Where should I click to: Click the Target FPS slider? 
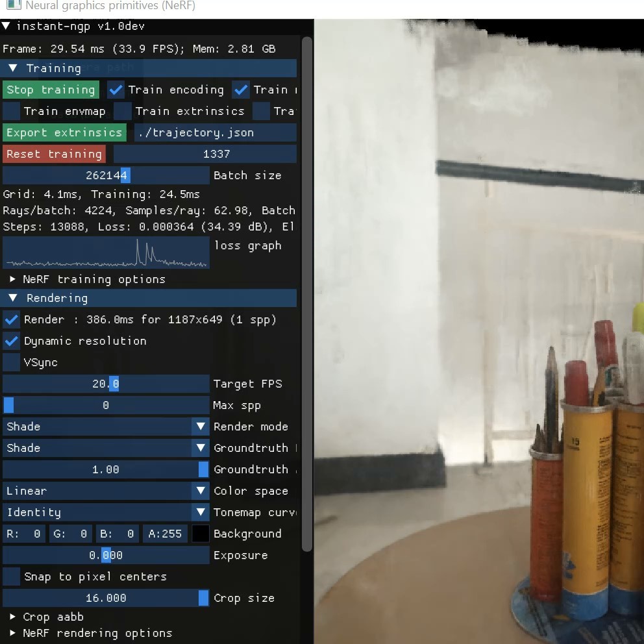point(106,384)
